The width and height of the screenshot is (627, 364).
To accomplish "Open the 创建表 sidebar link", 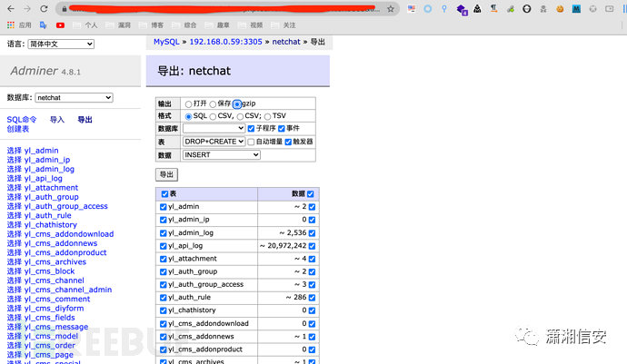I will click(18, 129).
